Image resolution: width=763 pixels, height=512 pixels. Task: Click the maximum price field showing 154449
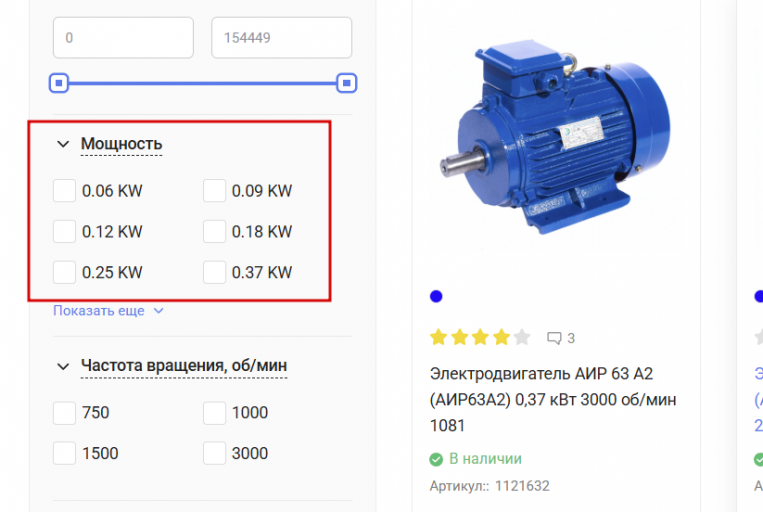pyautogui.click(x=281, y=38)
